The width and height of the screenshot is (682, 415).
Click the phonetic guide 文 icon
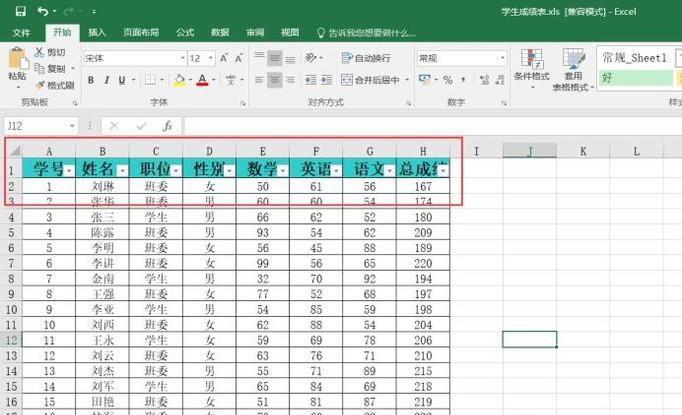tap(231, 80)
